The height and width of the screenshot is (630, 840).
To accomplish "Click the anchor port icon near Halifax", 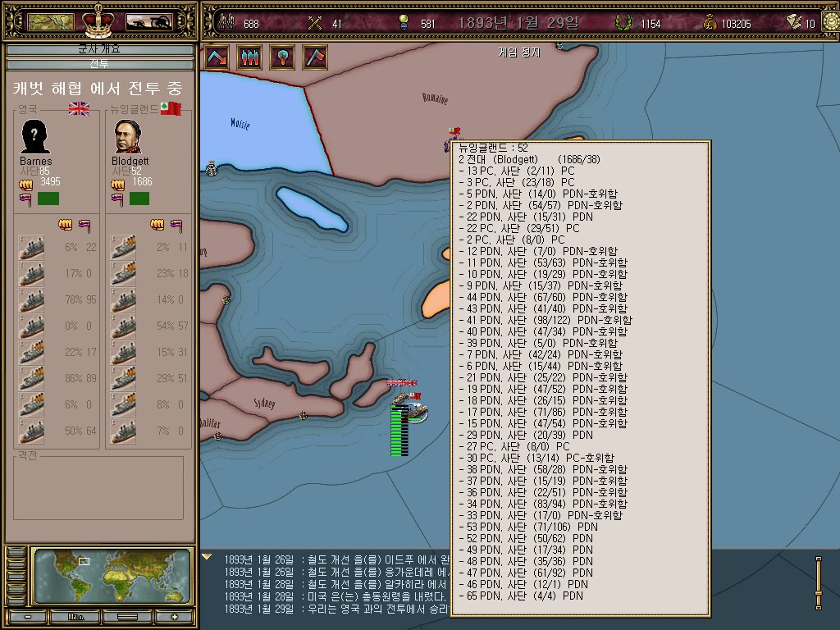I will 218,436.
